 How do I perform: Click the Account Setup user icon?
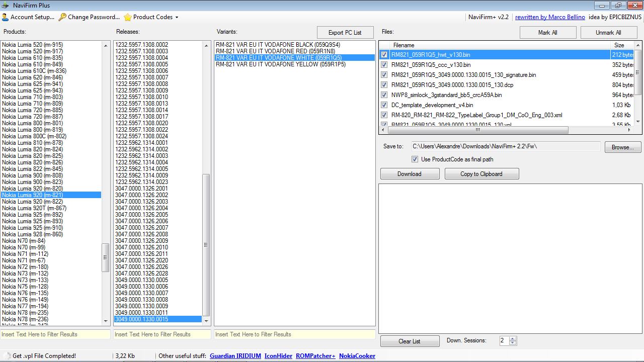click(5, 17)
